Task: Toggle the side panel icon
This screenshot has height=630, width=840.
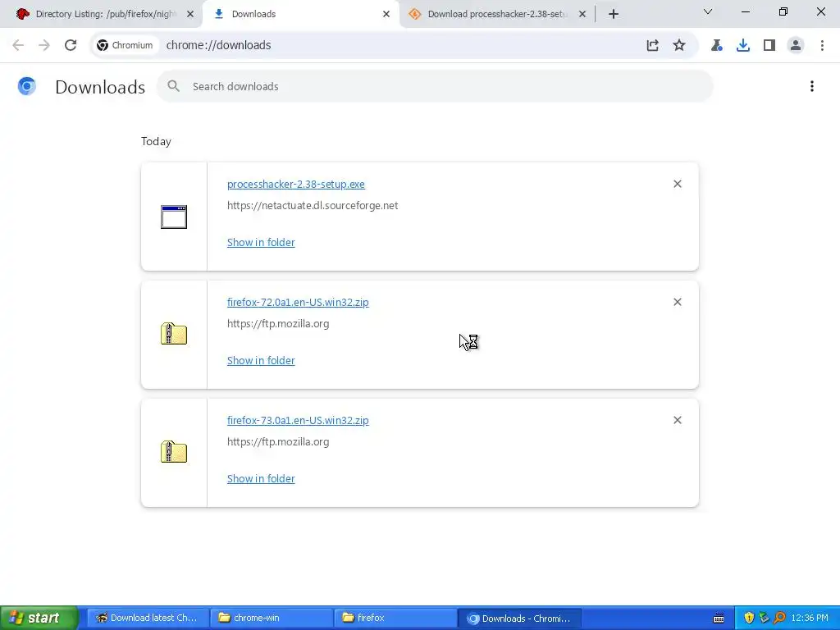Action: (x=769, y=45)
